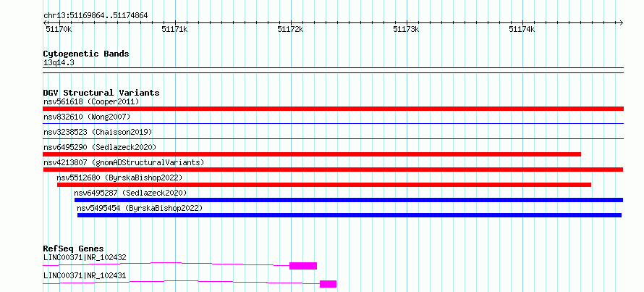Select the DGV Structural Variants heading
Viewport: 644px width, 292px height.
(101, 93)
